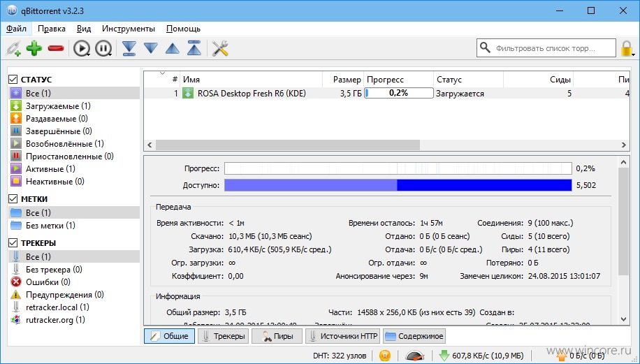Image resolution: width=640 pixels, height=364 pixels.
Task: Select Активные (1) status filter
Action: click(74, 169)
